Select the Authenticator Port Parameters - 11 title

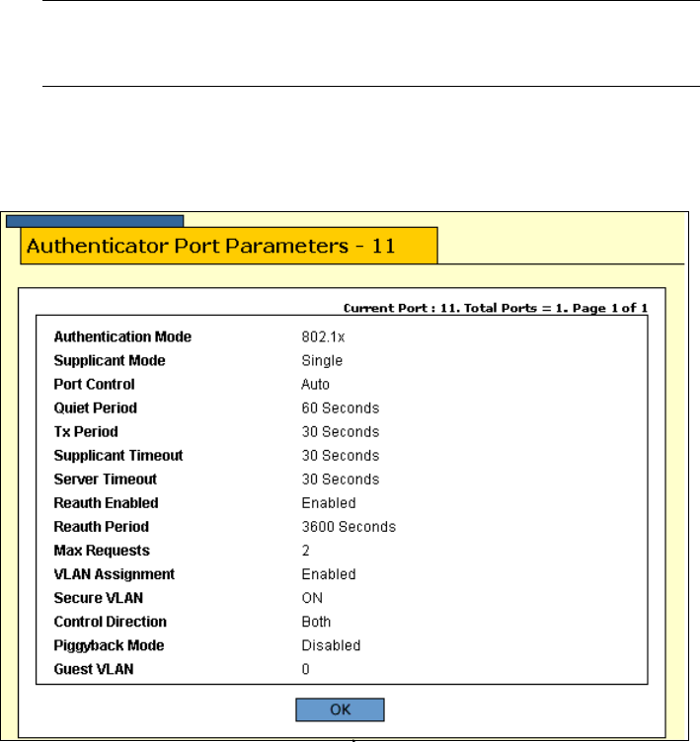[x=210, y=246]
